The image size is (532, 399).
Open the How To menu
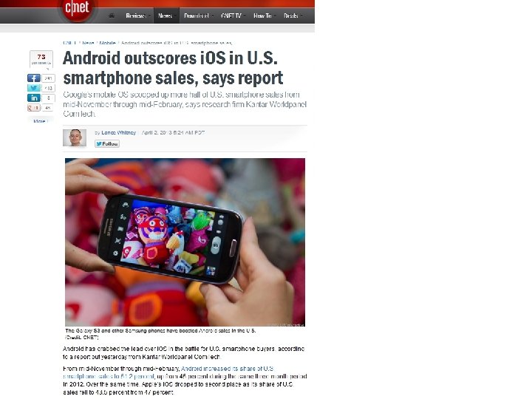tap(265, 16)
